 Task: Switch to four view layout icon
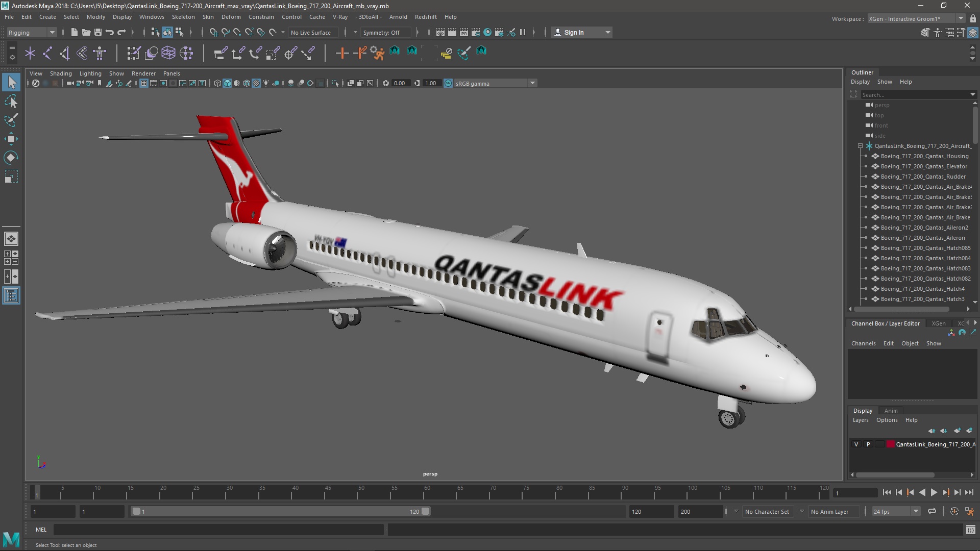[11, 257]
